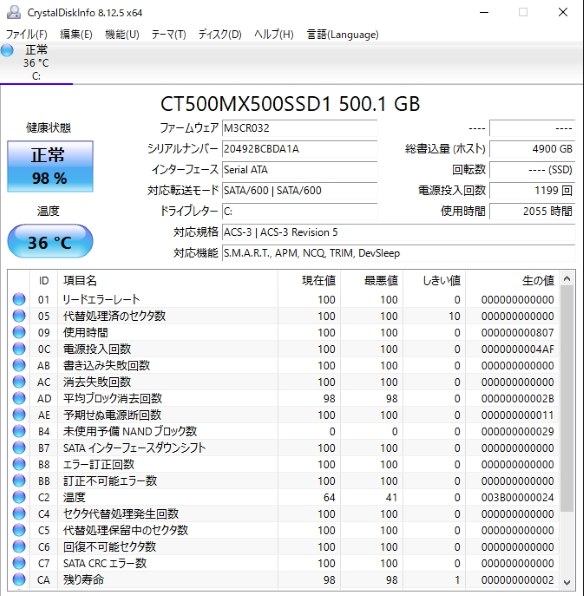Click the status orb for AC 消去失敗回数
Image resolution: width=584 pixels, height=596 pixels.
point(19,382)
